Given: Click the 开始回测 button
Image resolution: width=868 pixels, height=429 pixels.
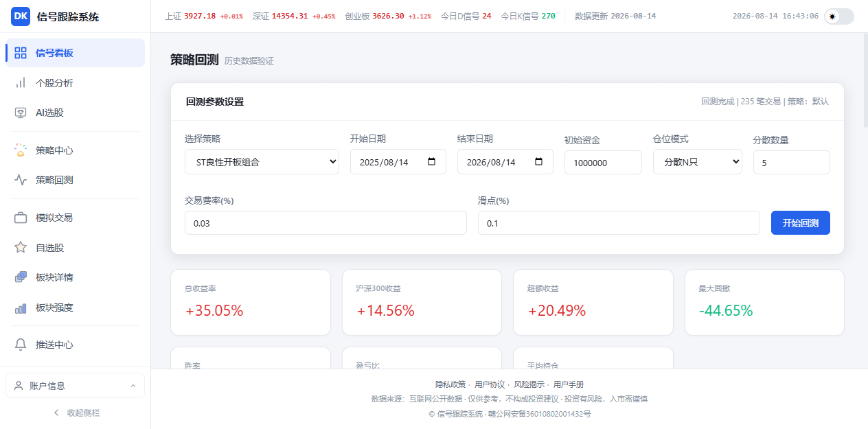Looking at the screenshot, I should (800, 222).
